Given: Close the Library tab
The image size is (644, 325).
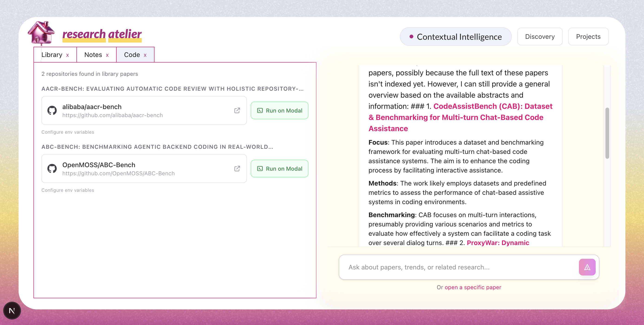Looking at the screenshot, I should point(68,55).
